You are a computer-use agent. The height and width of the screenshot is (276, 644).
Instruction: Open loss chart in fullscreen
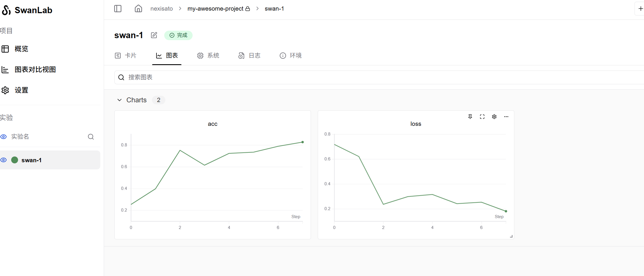pyautogui.click(x=482, y=117)
